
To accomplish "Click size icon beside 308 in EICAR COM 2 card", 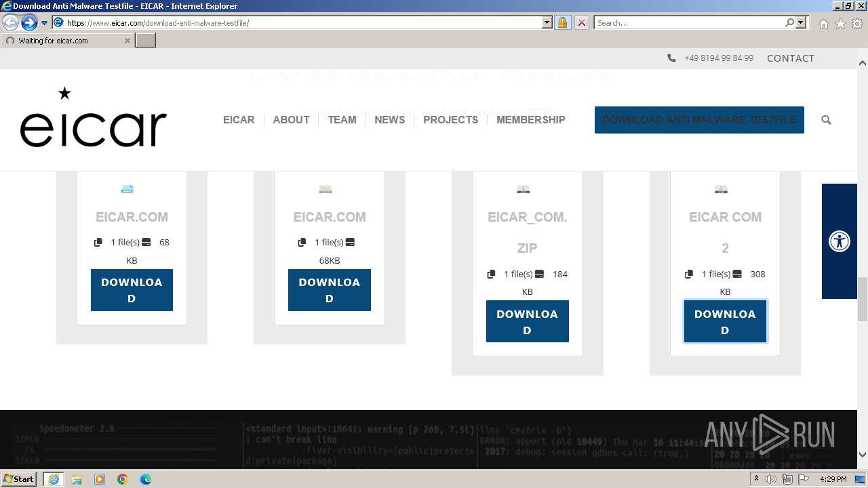I will click(x=737, y=274).
